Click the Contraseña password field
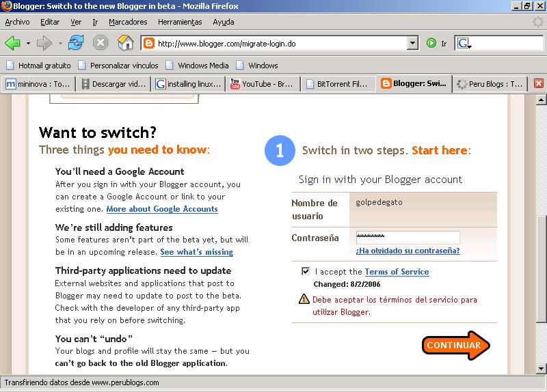 coord(408,237)
